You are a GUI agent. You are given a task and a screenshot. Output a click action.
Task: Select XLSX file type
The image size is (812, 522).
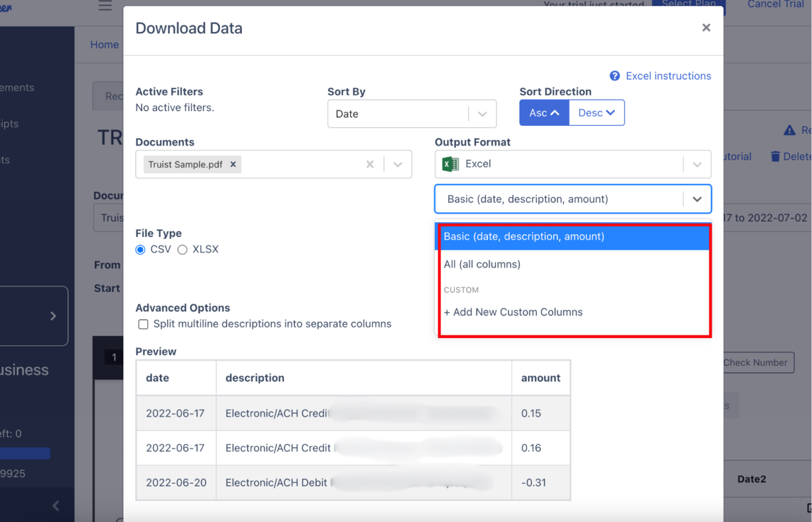tap(182, 249)
